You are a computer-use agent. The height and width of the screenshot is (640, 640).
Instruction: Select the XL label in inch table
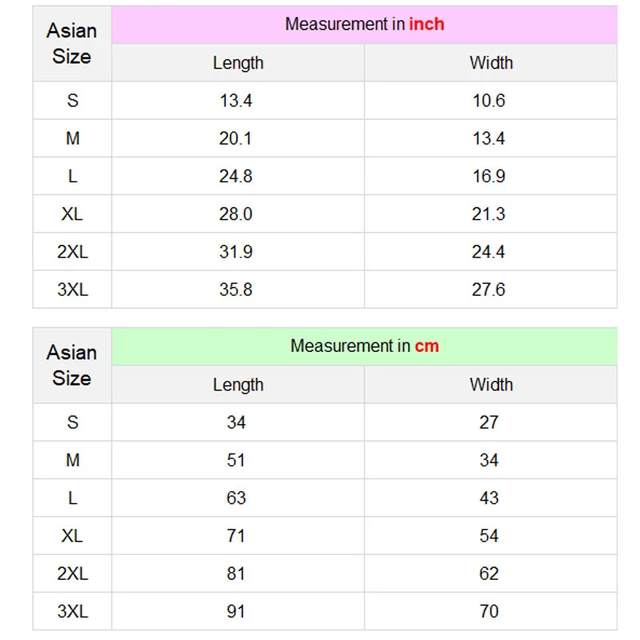[x=72, y=214]
